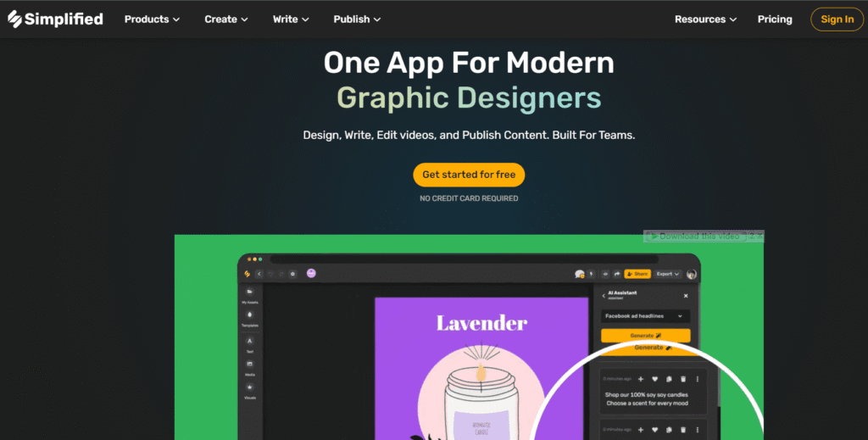Click the settings gear in editor toolbar

292,274
